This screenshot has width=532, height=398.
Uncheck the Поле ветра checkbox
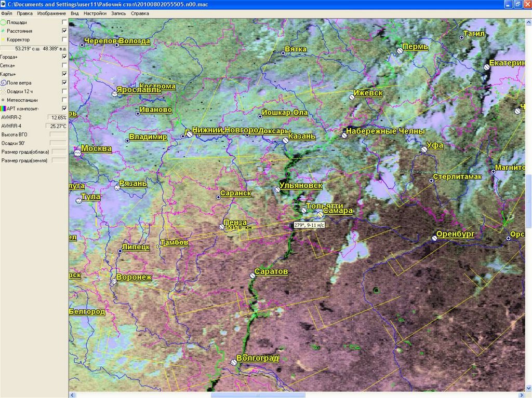(x=64, y=83)
